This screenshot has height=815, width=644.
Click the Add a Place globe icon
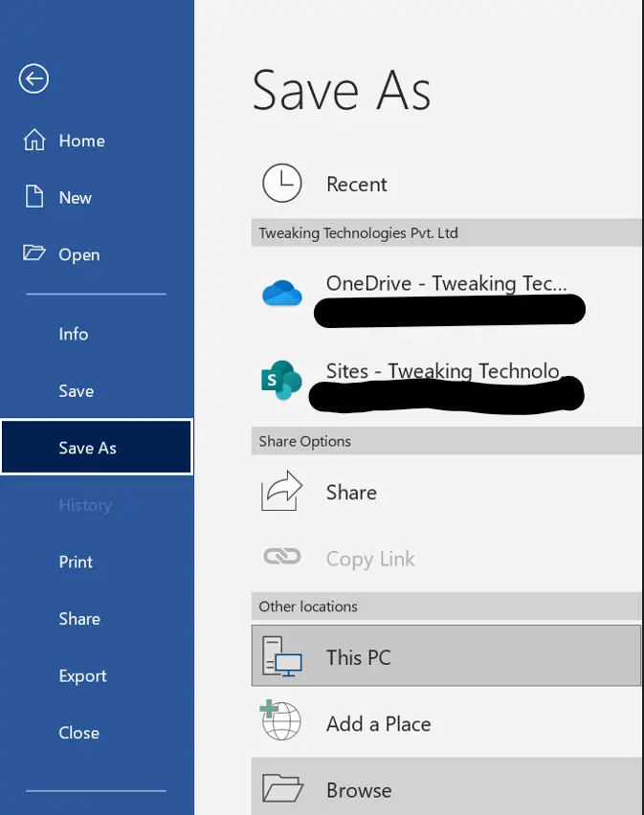coord(280,720)
